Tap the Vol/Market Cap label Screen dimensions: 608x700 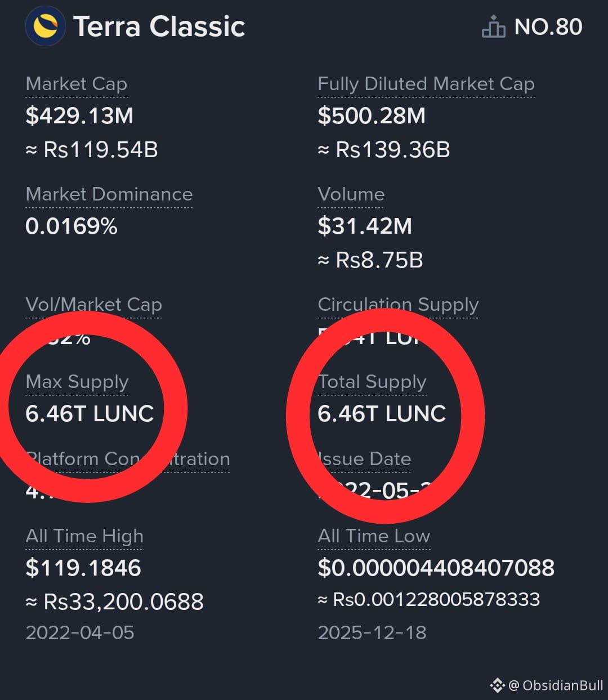click(94, 305)
